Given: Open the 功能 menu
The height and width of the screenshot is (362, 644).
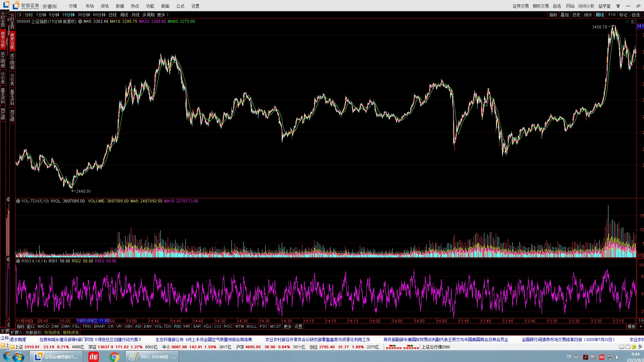Looking at the screenshot, I should click(x=150, y=6).
